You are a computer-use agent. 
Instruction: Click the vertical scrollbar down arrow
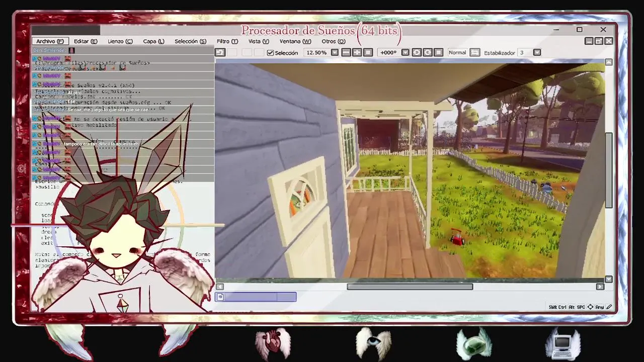[x=609, y=279]
